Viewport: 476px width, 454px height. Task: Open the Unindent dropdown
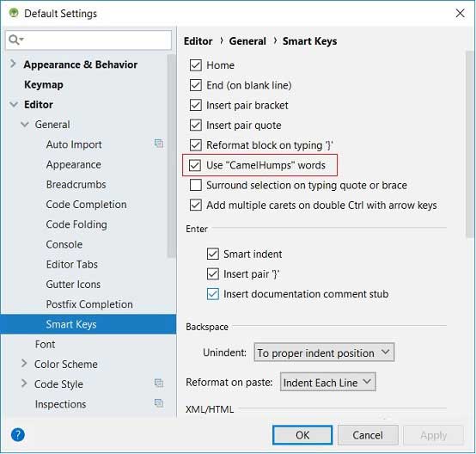tap(324, 353)
